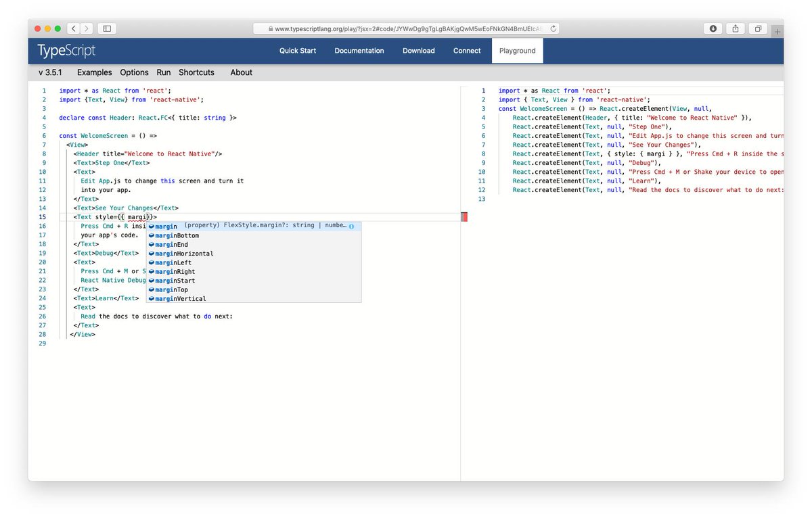Screen dimensions: 812x518
Task: Open the Quick Start page
Action: click(x=298, y=51)
